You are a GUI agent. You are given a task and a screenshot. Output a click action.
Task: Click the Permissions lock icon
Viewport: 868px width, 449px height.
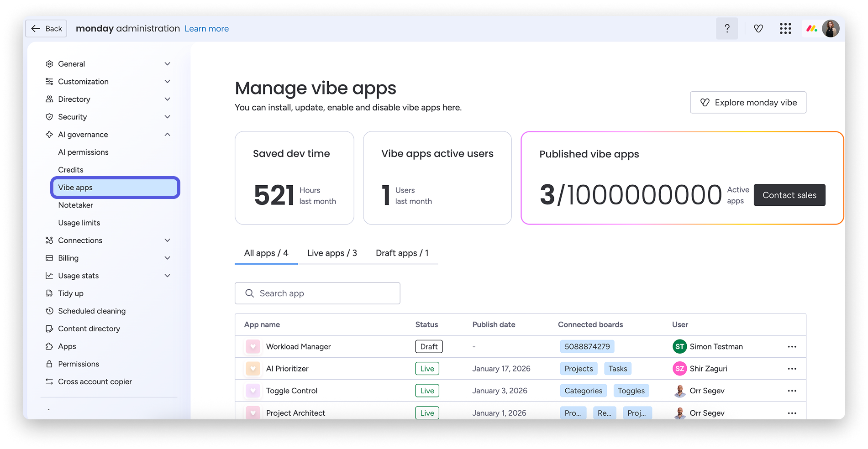coord(49,364)
